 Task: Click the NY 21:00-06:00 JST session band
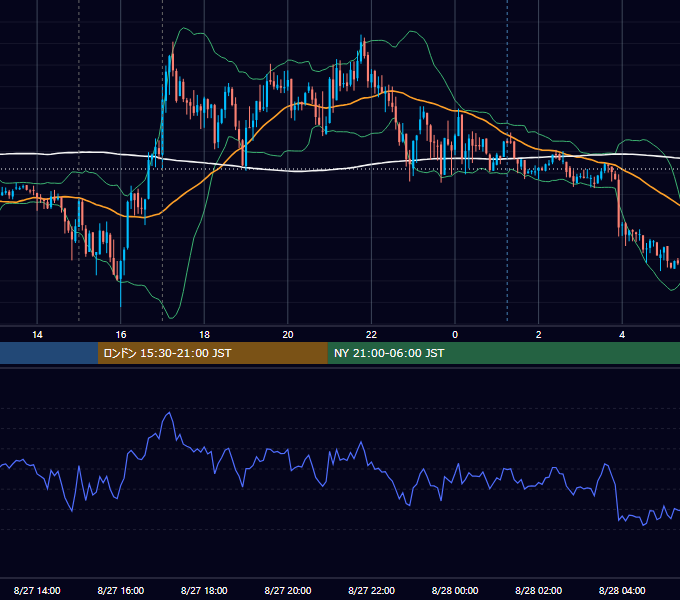pyautogui.click(x=503, y=353)
